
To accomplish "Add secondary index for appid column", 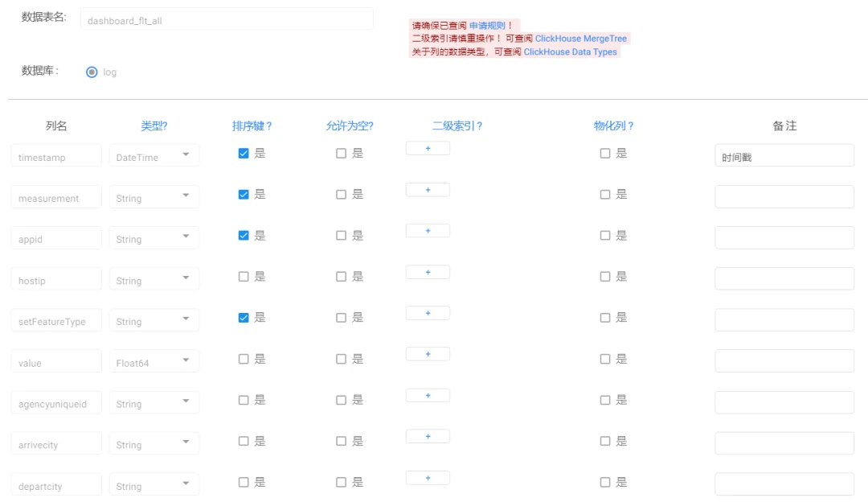I will pos(428,231).
